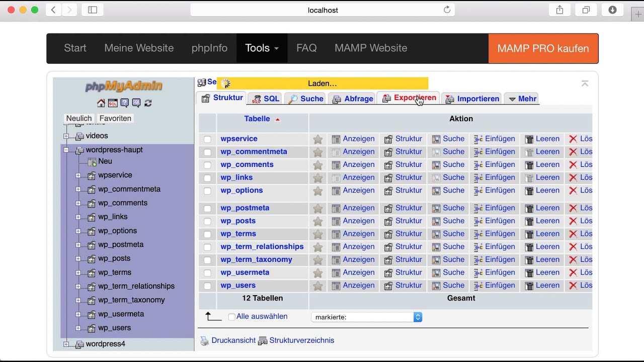
Task: Click the Einfügen icon for wp_terms row
Action: coord(478,234)
